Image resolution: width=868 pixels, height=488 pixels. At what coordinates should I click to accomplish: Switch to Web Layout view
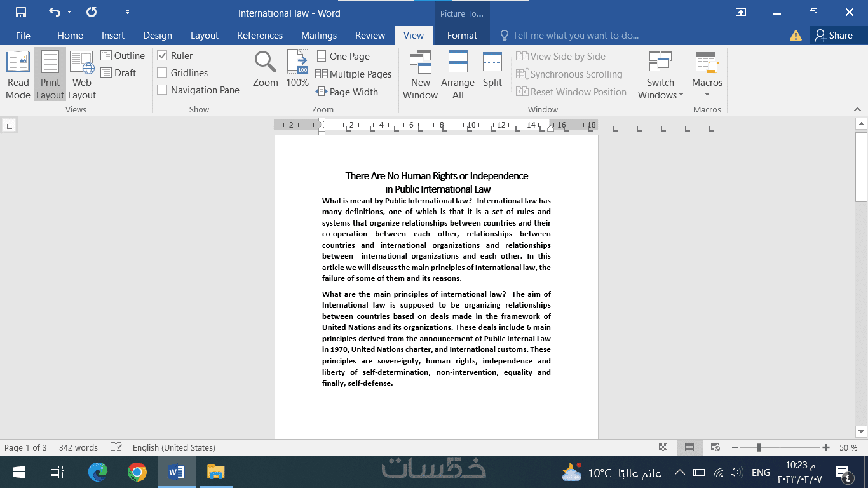pos(82,75)
